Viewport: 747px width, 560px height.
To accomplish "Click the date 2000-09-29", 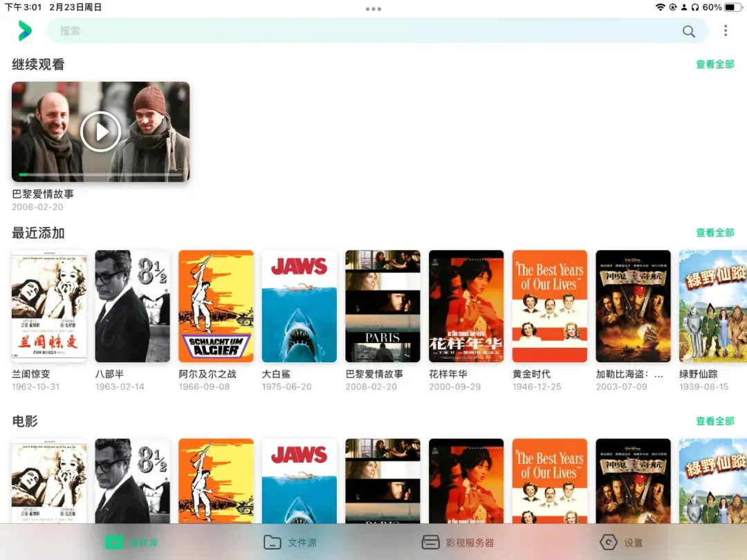I will point(454,387).
